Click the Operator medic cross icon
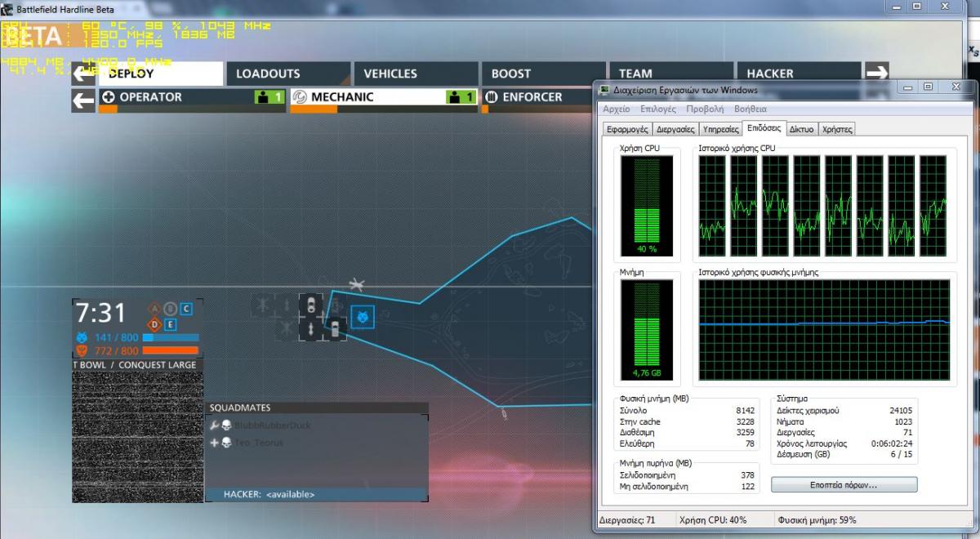This screenshot has width=980, height=539. pos(109,96)
